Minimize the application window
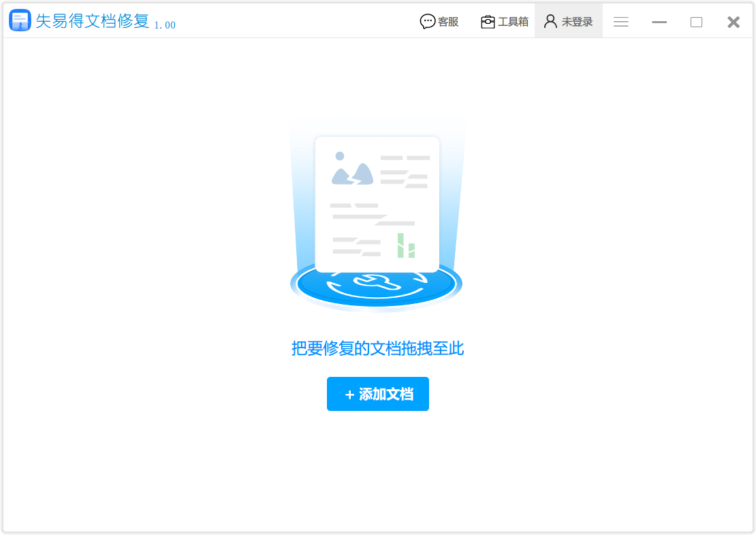The image size is (756, 535). 659,22
